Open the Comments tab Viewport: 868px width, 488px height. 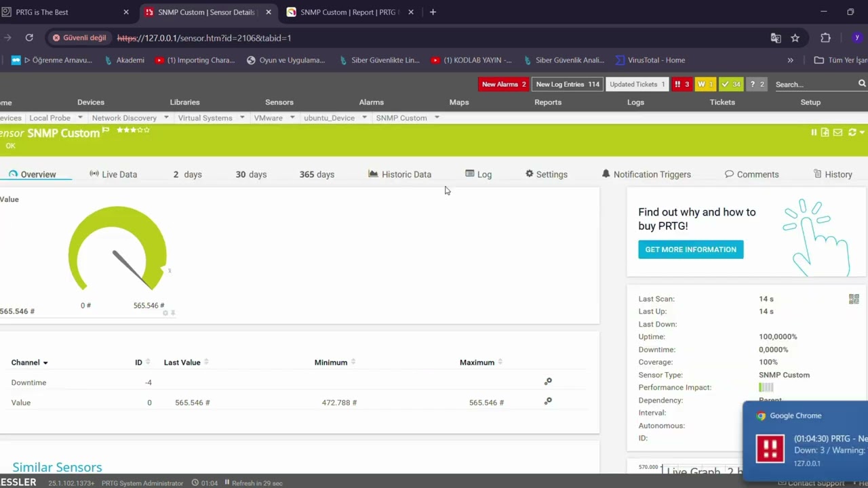pyautogui.click(x=751, y=174)
